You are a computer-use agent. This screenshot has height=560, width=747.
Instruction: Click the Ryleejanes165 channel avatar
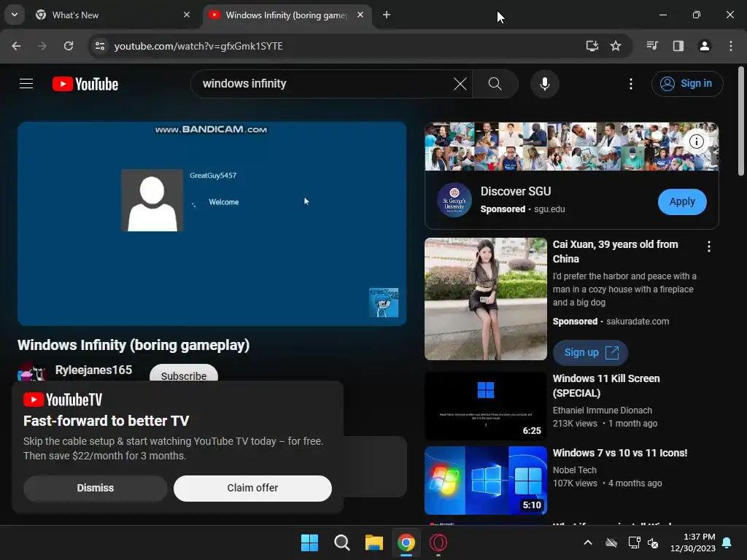pos(31,371)
